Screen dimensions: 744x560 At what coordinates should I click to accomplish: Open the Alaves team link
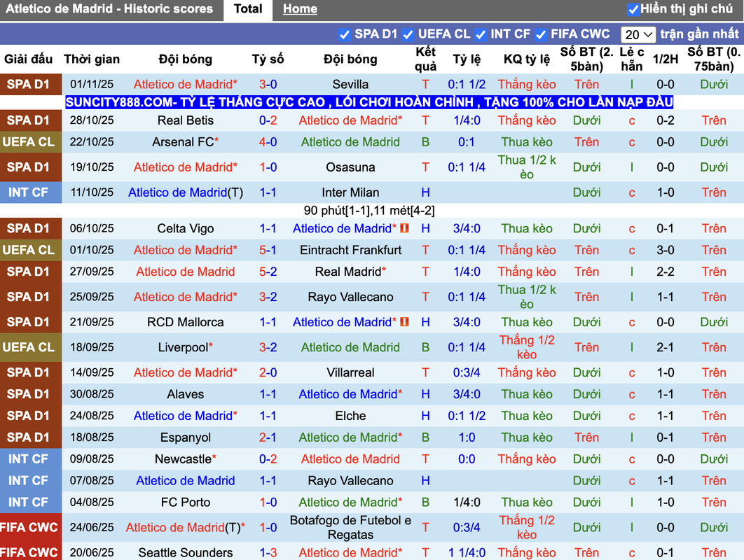point(186,395)
